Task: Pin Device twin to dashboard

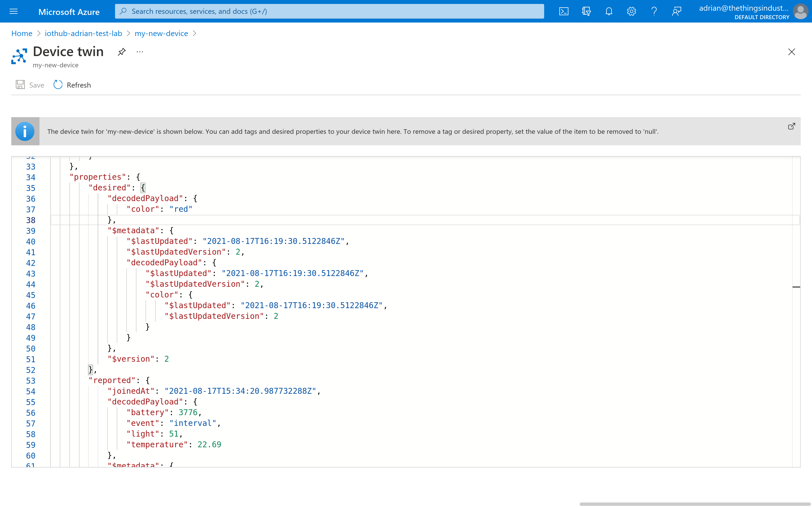Action: (x=122, y=52)
